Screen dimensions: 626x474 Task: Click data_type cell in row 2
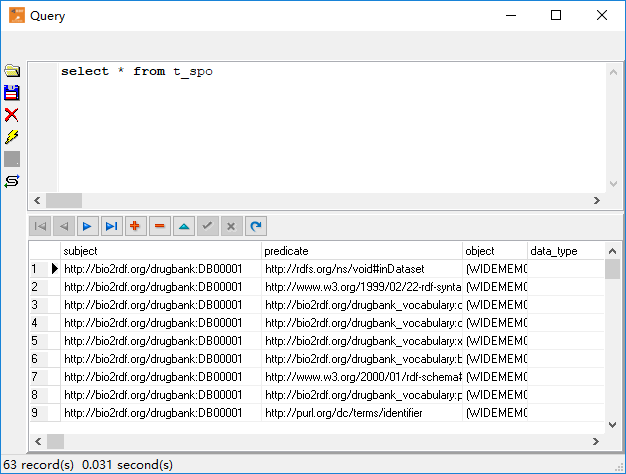[x=566, y=287]
